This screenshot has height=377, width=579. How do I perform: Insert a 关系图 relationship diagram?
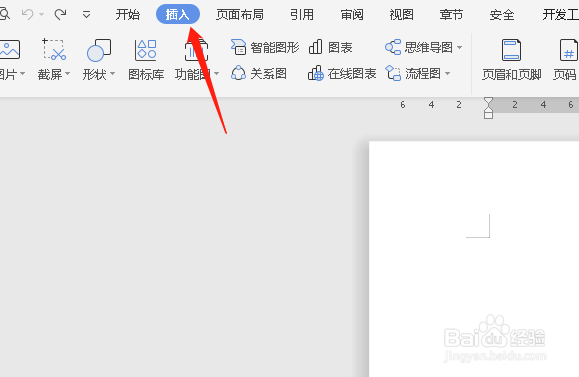[259, 73]
